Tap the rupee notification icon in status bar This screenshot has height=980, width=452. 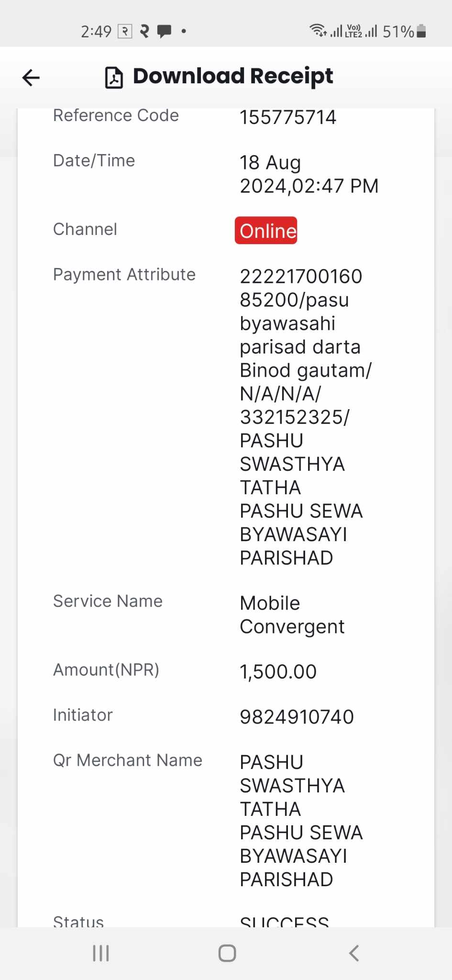coord(125,32)
